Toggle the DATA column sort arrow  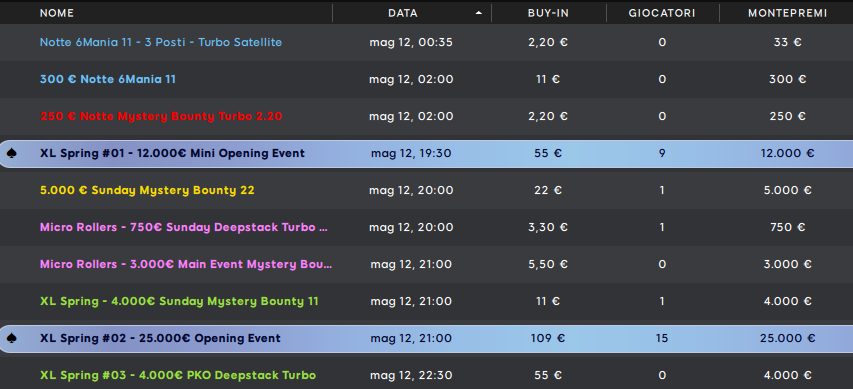[479, 13]
